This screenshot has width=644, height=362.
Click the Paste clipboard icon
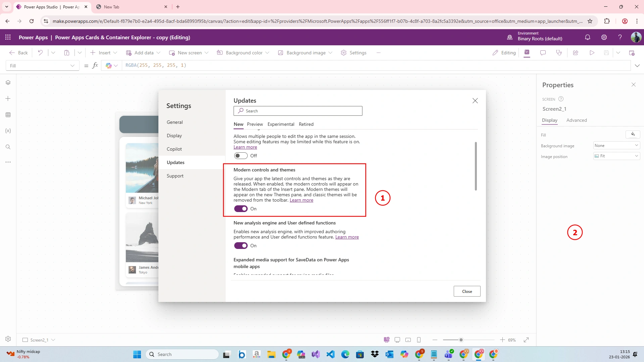(x=67, y=53)
